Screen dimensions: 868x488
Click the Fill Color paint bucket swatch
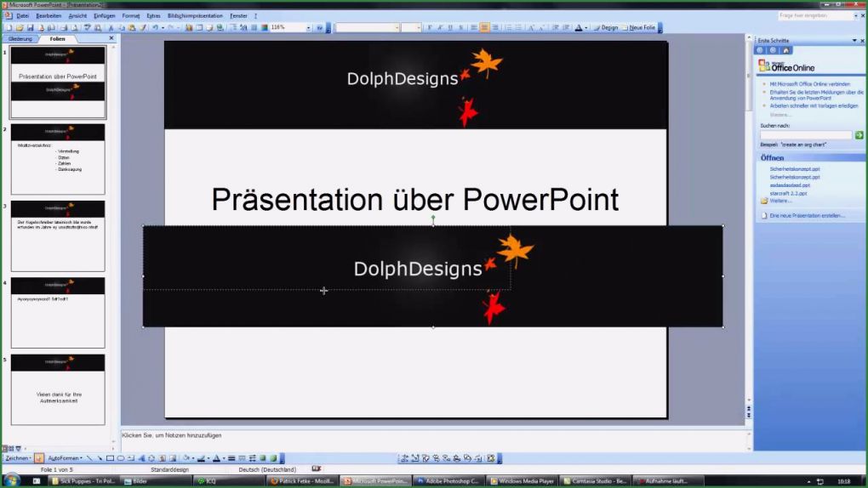tap(187, 458)
